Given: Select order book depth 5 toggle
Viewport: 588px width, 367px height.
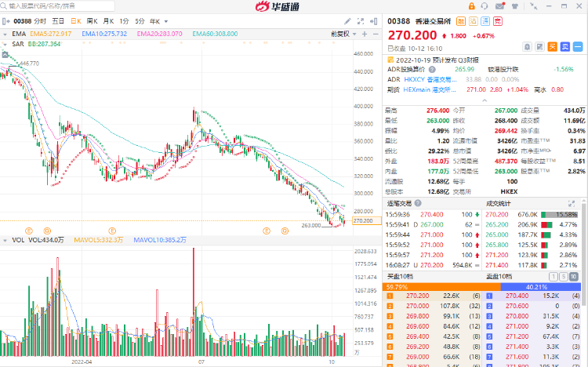Looking at the screenshot, I should click(x=563, y=277).
